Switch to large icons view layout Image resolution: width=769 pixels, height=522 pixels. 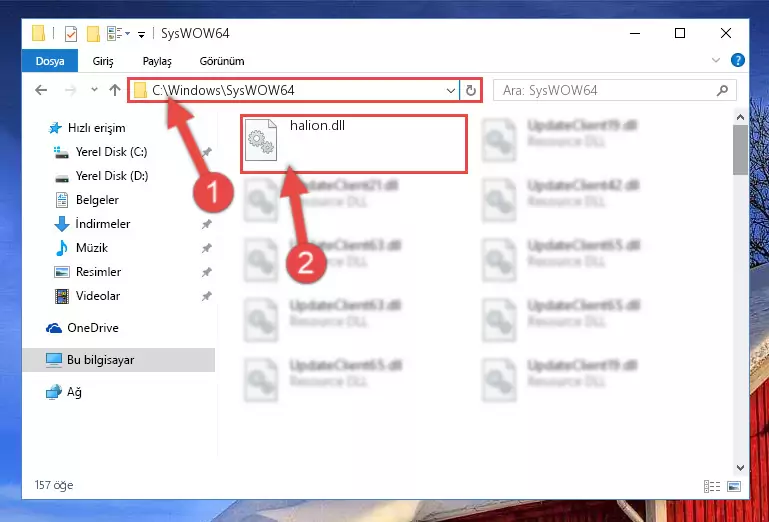734,486
